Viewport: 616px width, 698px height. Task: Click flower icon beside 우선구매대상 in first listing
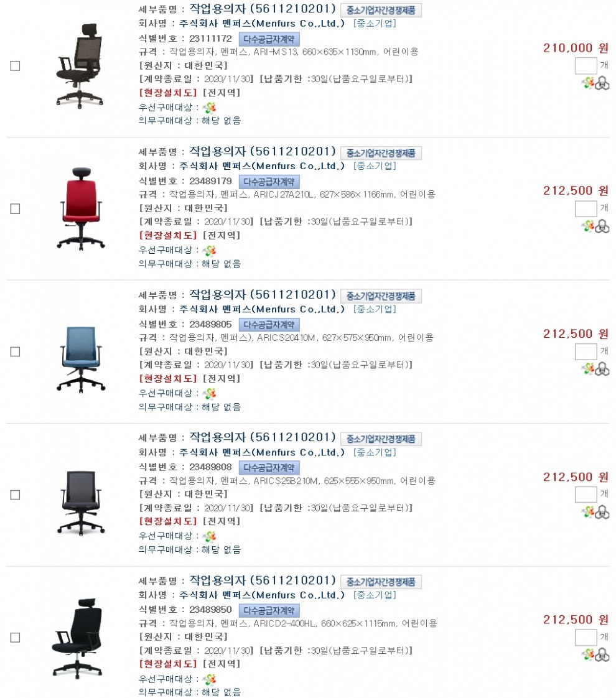209,108
